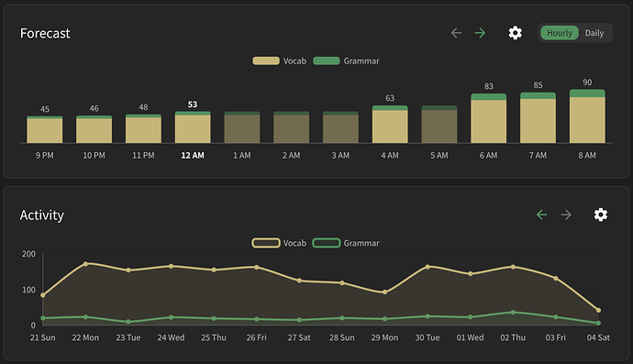633x364 pixels.
Task: Click the 4 AM forecast bar
Action: pyautogui.click(x=390, y=125)
